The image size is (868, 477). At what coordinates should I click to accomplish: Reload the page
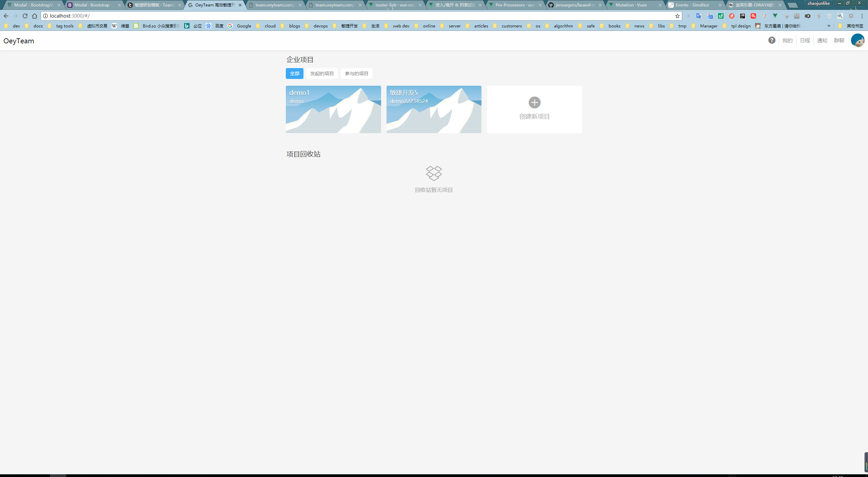(x=25, y=16)
